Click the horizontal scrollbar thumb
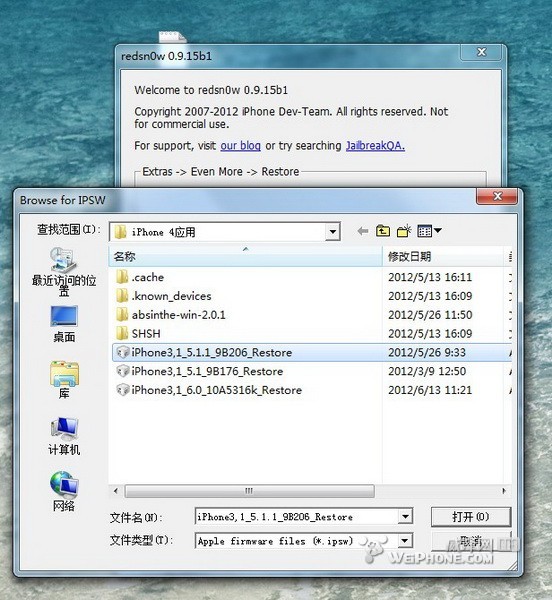Viewport: 552px width, 600px height. [249, 491]
